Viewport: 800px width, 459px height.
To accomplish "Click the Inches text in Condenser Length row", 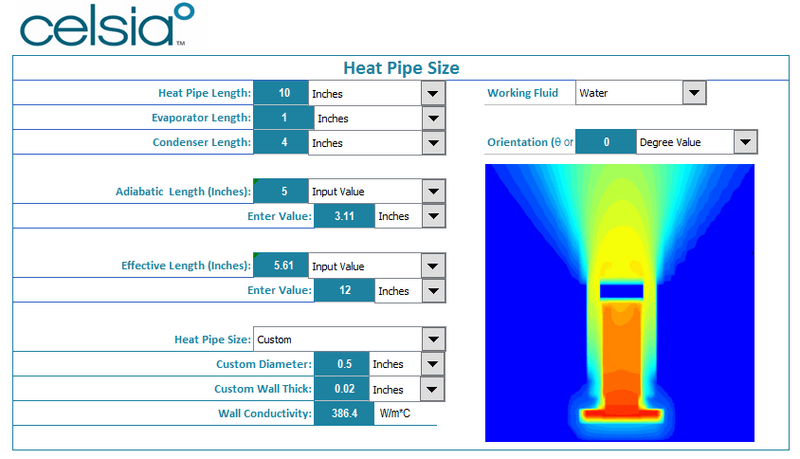I will pos(327,143).
